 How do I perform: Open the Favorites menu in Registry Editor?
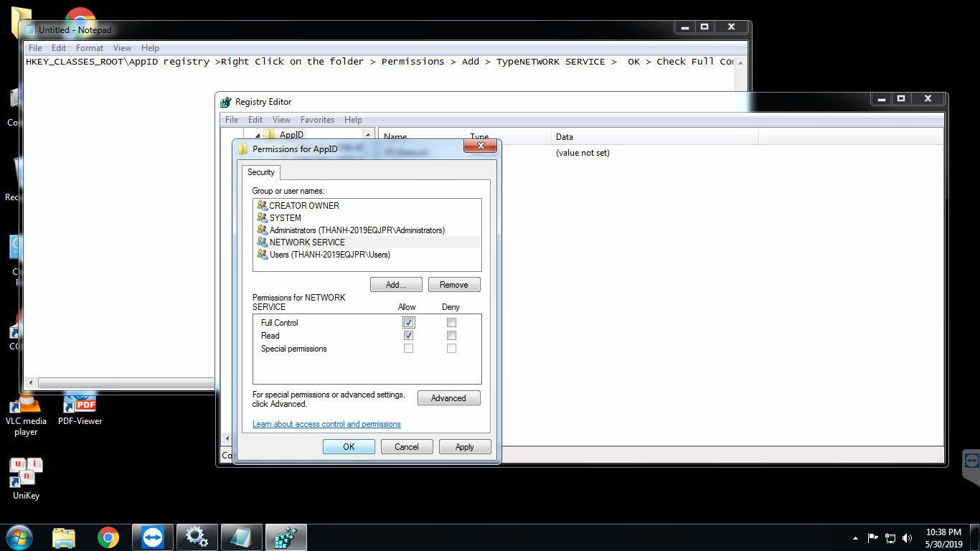[317, 120]
